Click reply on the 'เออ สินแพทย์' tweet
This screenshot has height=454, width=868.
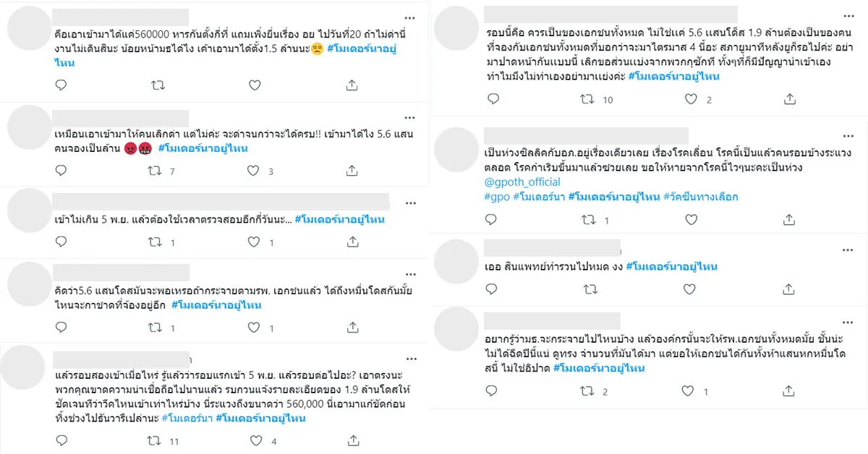(490, 289)
